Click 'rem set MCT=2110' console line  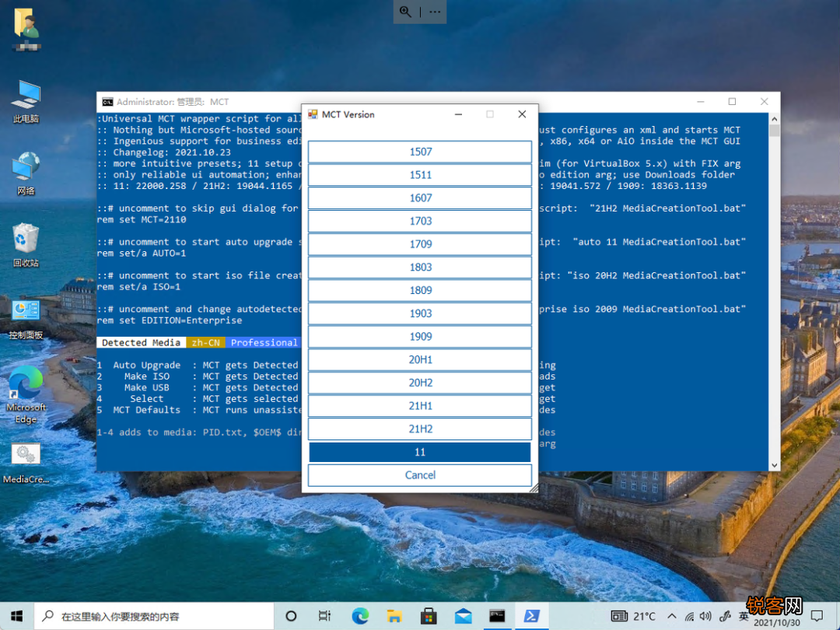point(142,219)
